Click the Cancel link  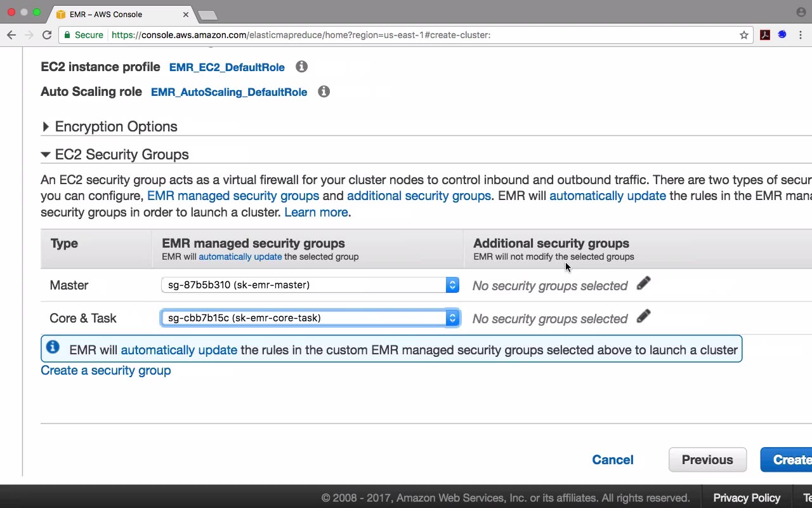(x=613, y=460)
